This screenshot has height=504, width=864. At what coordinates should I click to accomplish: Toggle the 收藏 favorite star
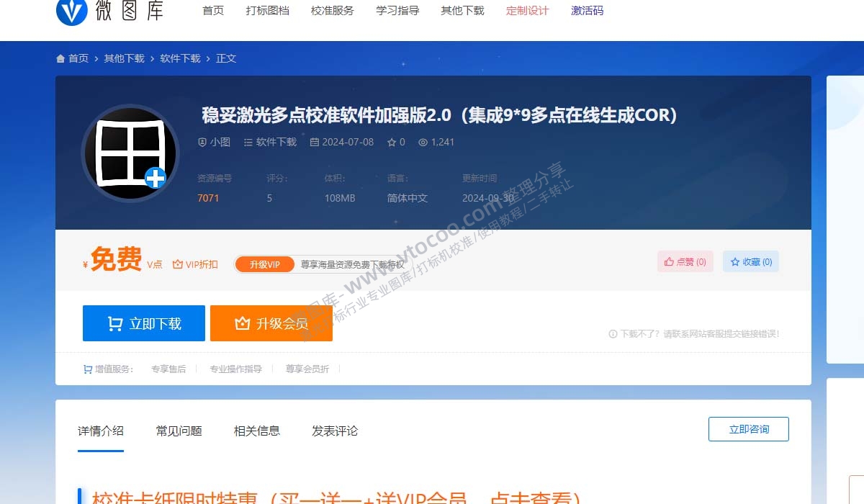coord(750,261)
